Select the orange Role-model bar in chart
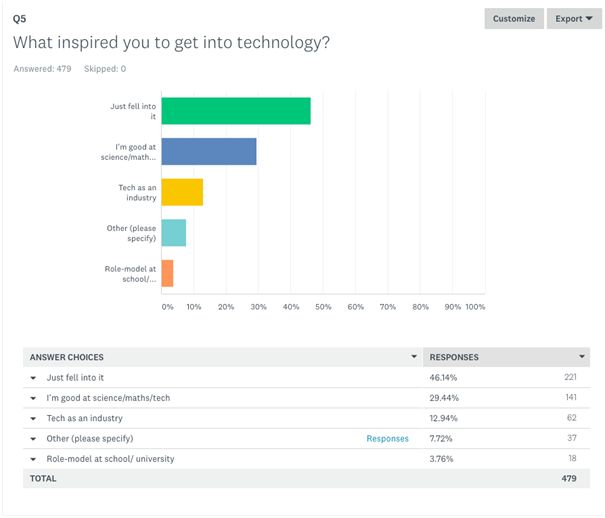605x518 pixels. point(167,274)
